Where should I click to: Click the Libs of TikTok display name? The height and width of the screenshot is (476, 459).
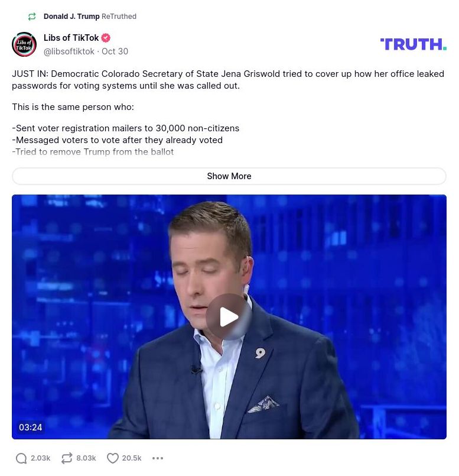(71, 38)
